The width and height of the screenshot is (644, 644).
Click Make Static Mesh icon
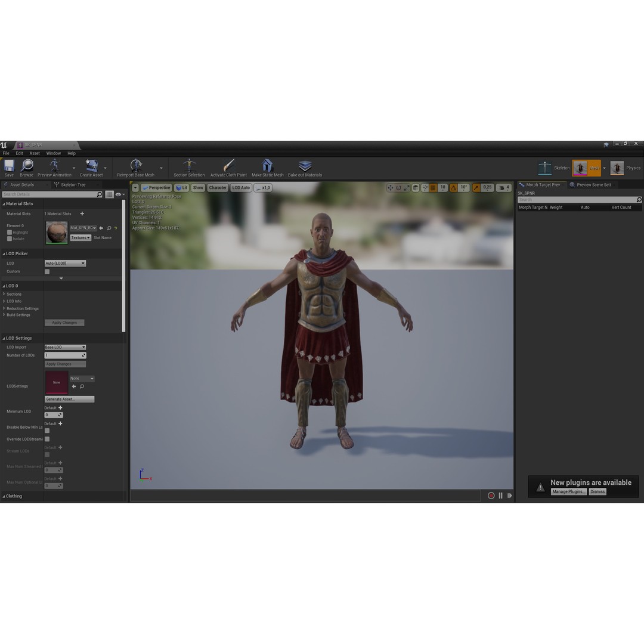[267, 166]
